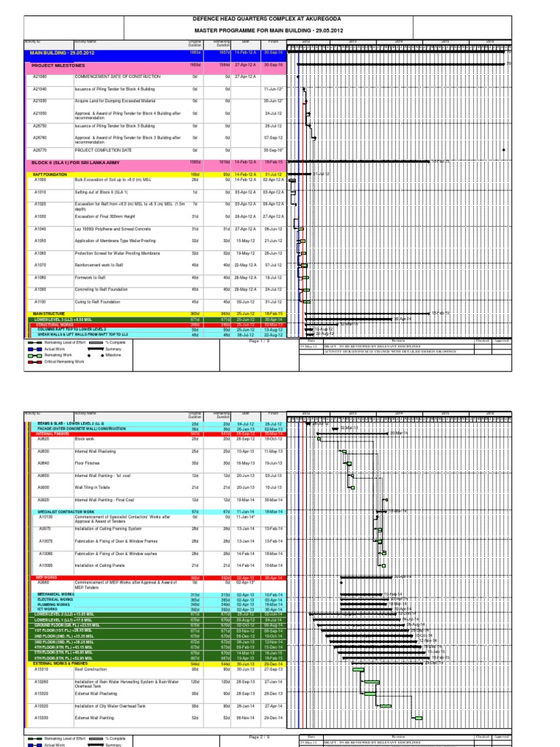Select 'Lay 1000G Polythene and Screed Concrete'

[113, 229]
